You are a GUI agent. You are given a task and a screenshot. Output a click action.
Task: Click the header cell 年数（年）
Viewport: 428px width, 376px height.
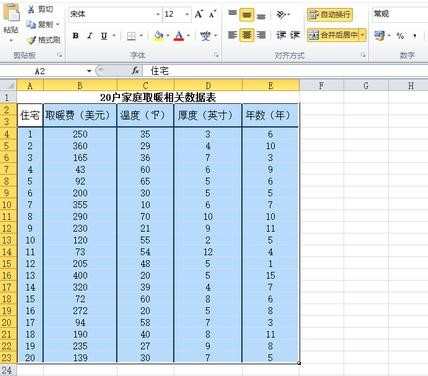point(270,115)
